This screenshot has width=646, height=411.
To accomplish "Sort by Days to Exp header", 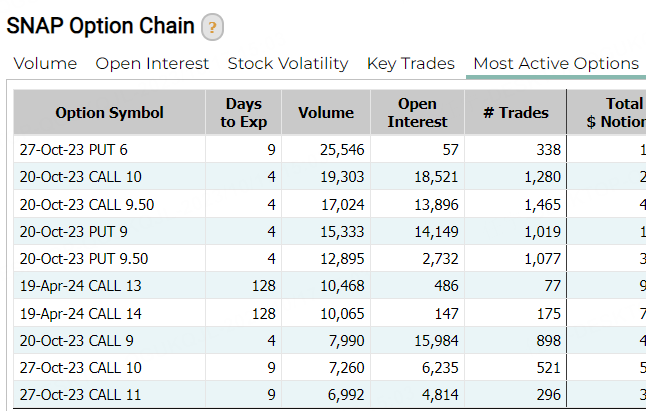I will pyautogui.click(x=243, y=113).
